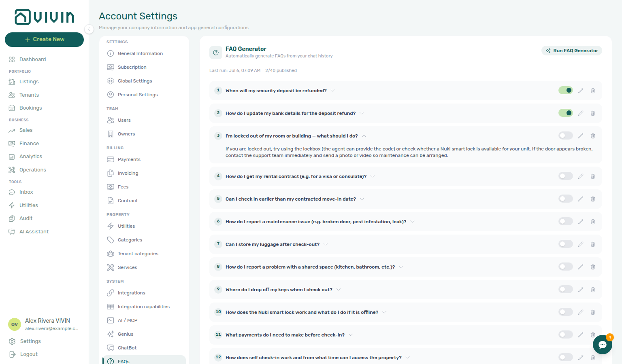The height and width of the screenshot is (364, 622).
Task: Run the FAQ Generator
Action: click(x=572, y=51)
